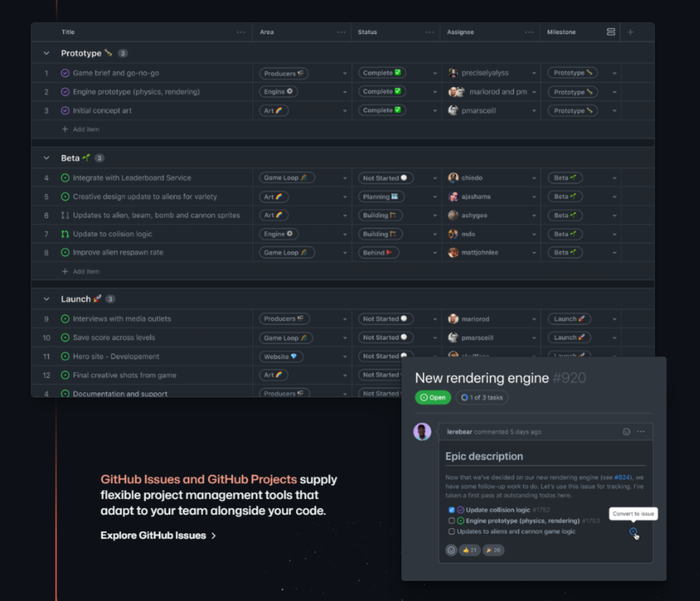This screenshot has height=601, width=700.
Task: Open the Status column options ellipsis
Action: 430,32
